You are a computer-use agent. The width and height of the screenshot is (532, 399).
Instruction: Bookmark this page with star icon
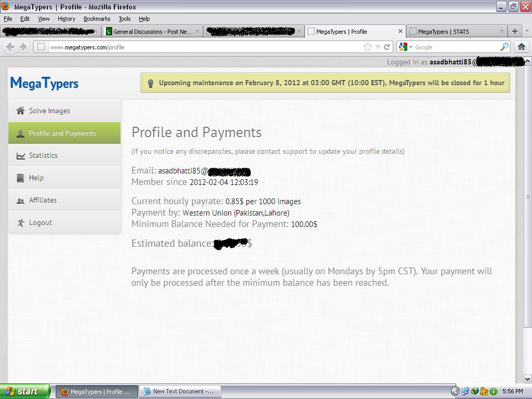368,47
